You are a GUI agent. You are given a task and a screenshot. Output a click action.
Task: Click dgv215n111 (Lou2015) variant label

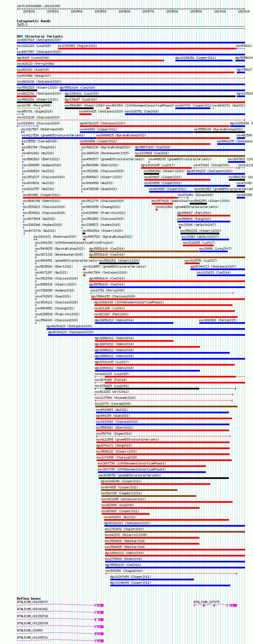tap(82, 93)
